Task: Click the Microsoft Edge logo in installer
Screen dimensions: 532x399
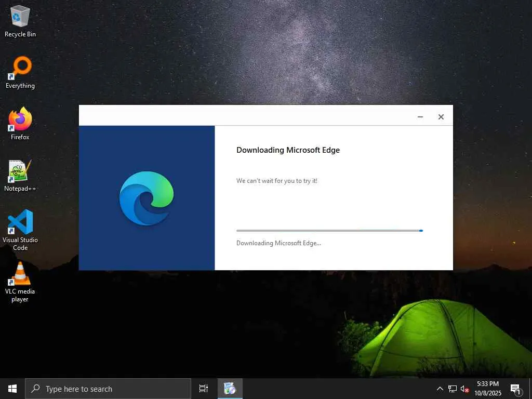Action: click(x=147, y=198)
